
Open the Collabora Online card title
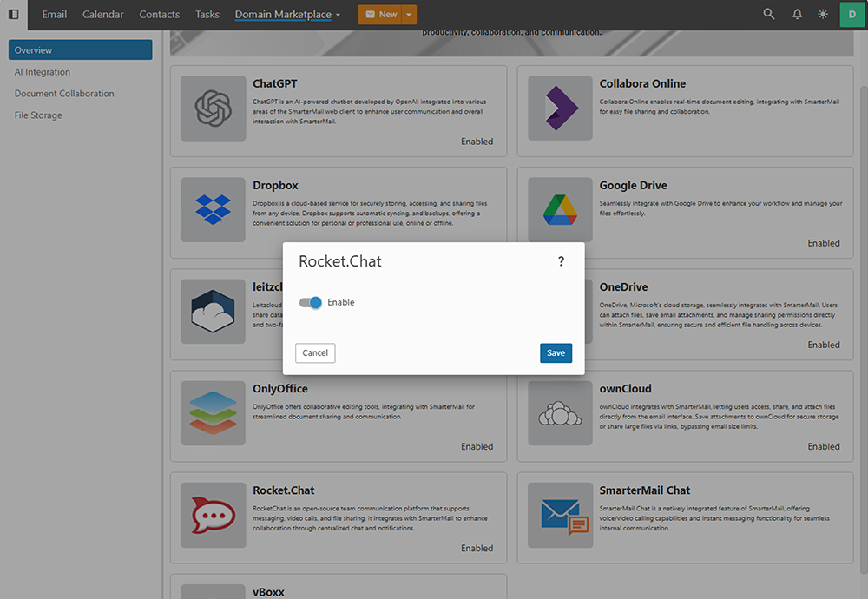pos(642,83)
